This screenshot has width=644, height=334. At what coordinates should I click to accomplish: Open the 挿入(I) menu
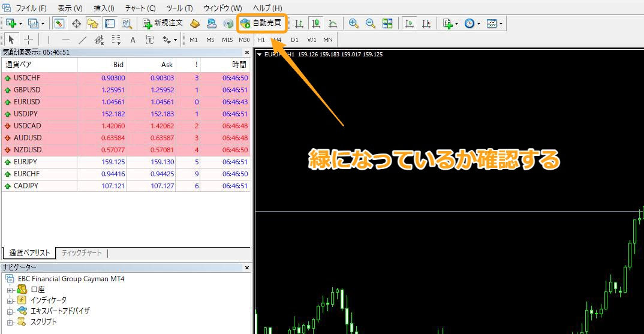click(104, 8)
